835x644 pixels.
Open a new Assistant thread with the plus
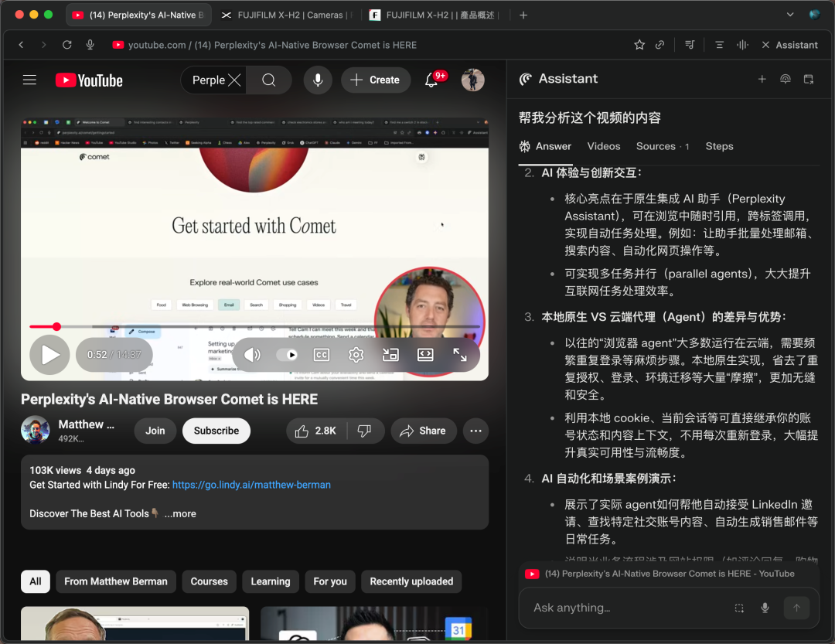[762, 79]
